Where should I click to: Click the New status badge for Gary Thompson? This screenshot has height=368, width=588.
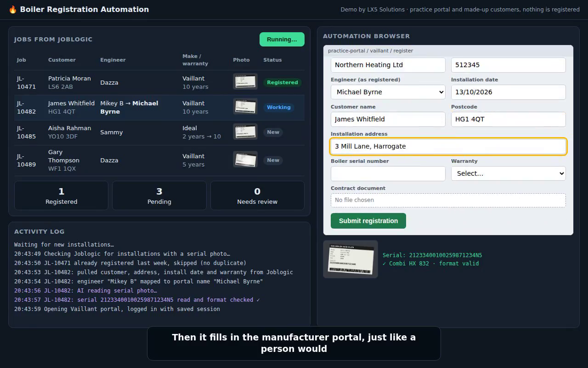coord(273,160)
